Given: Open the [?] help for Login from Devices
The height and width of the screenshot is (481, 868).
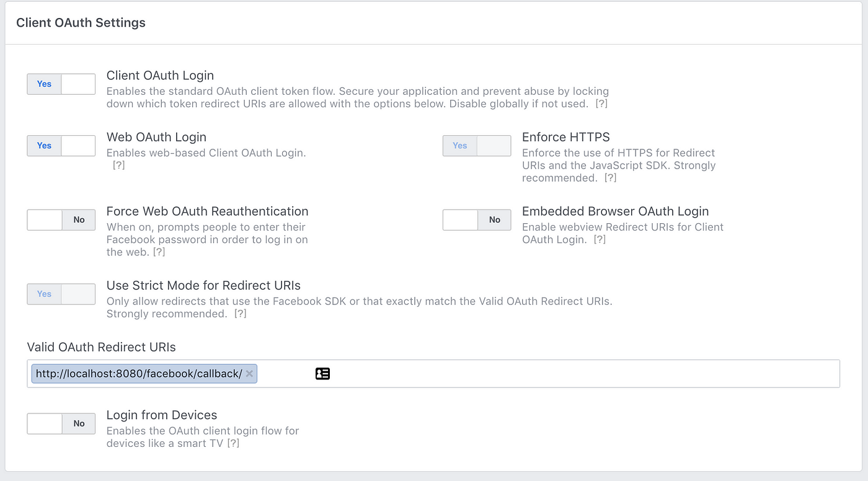Looking at the screenshot, I should pyautogui.click(x=233, y=443).
